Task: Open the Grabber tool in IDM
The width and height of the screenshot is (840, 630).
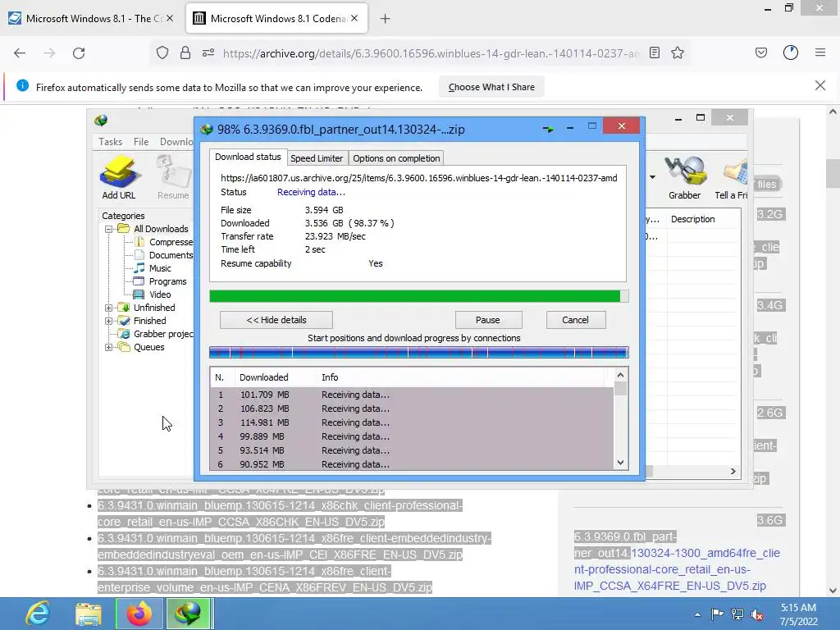Action: [685, 177]
